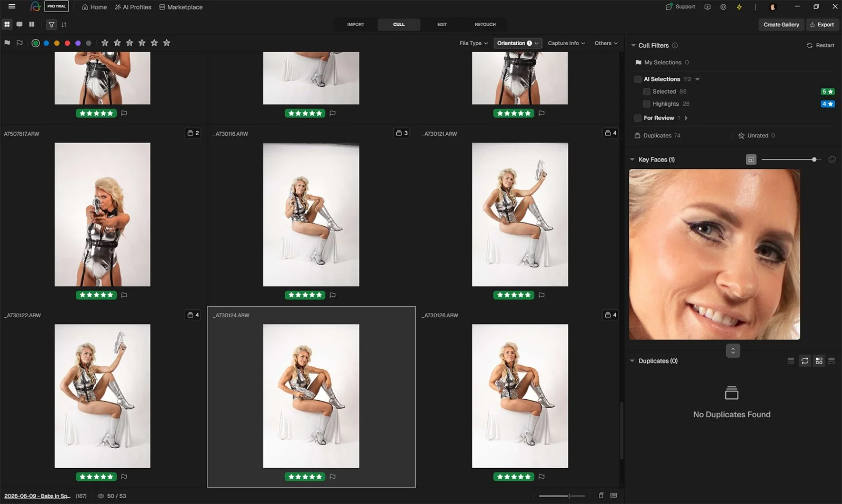This screenshot has height=504, width=842.
Task: Click the Create Gallery button
Action: pos(781,25)
